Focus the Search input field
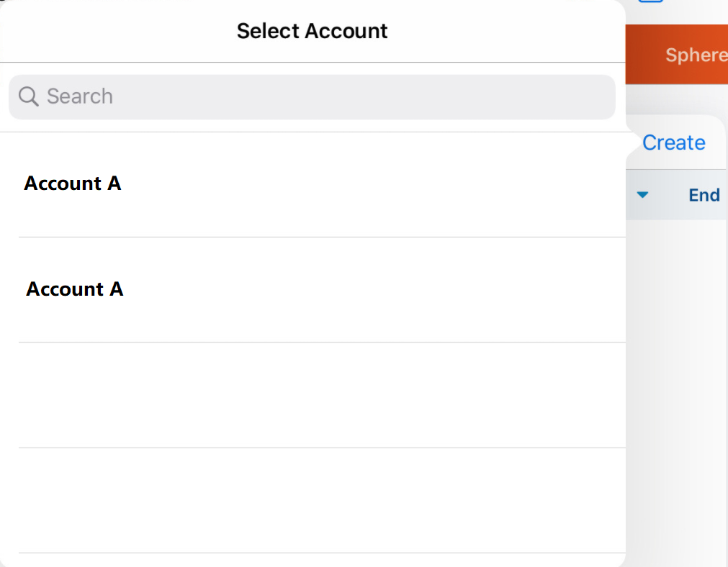This screenshot has height=567, width=728. tap(312, 96)
